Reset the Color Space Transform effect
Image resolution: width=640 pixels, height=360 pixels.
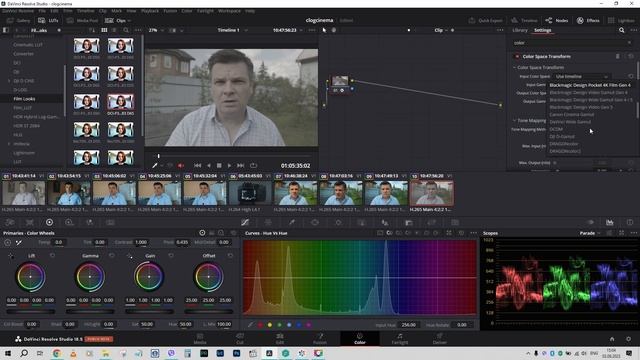(631, 56)
